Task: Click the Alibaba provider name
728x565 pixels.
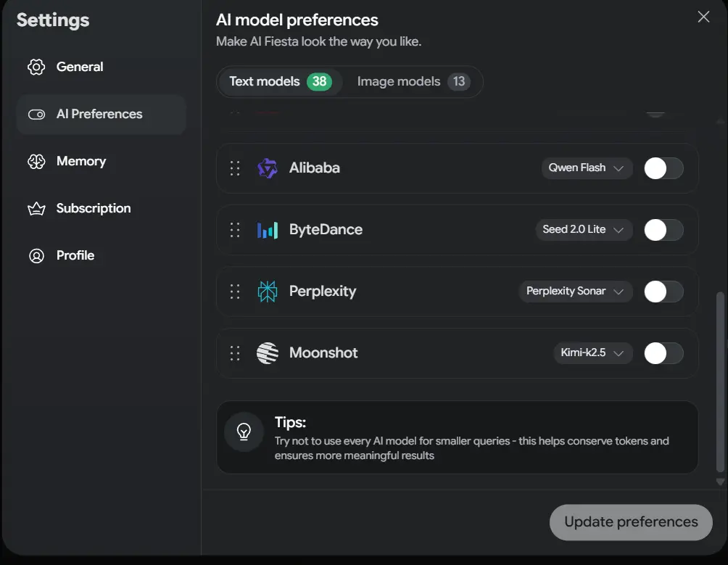Action: click(x=315, y=168)
